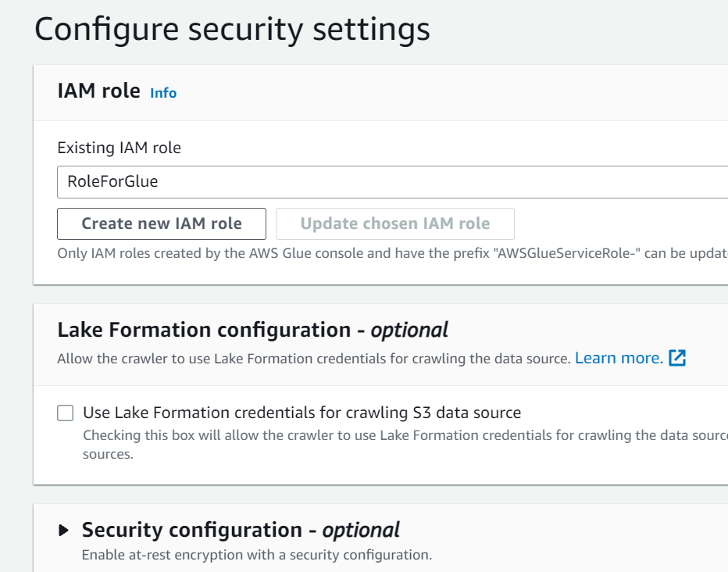728x572 pixels.
Task: Click the Use Lake Formation credentials checkbox label text
Action: point(302,413)
